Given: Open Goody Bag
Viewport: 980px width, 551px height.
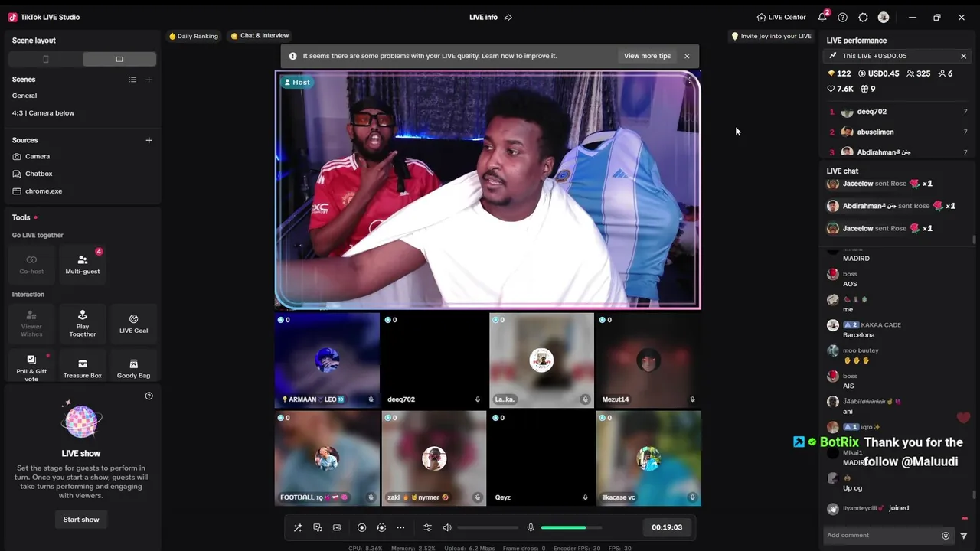Looking at the screenshot, I should coord(133,368).
